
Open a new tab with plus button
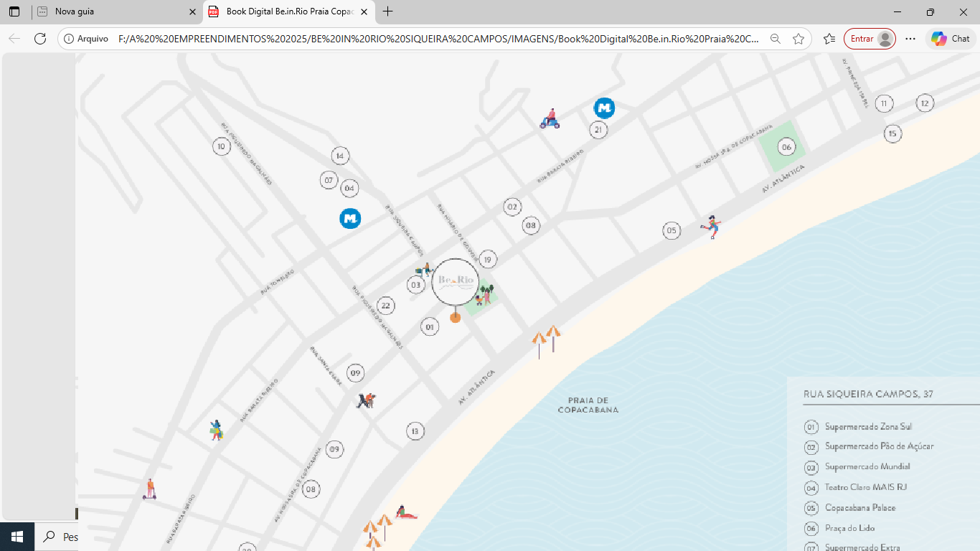(388, 11)
